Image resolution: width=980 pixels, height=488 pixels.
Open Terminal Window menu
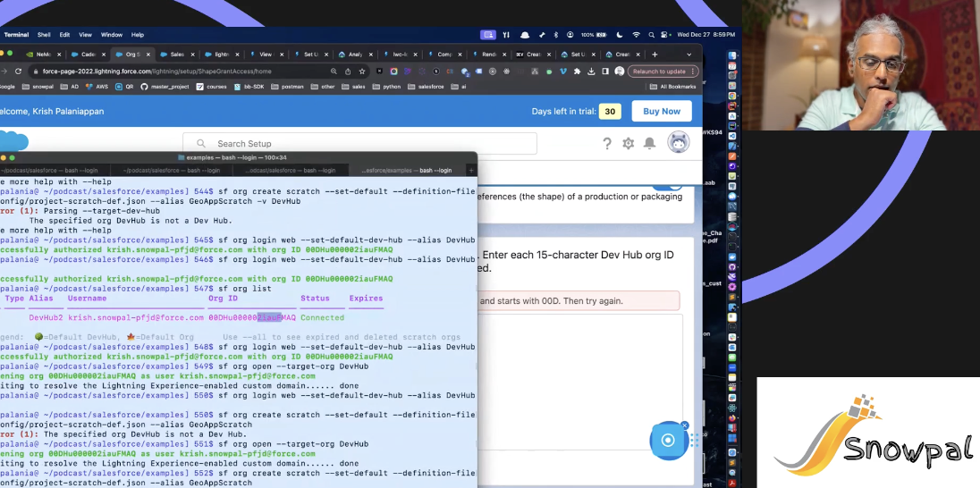pyautogui.click(x=111, y=35)
